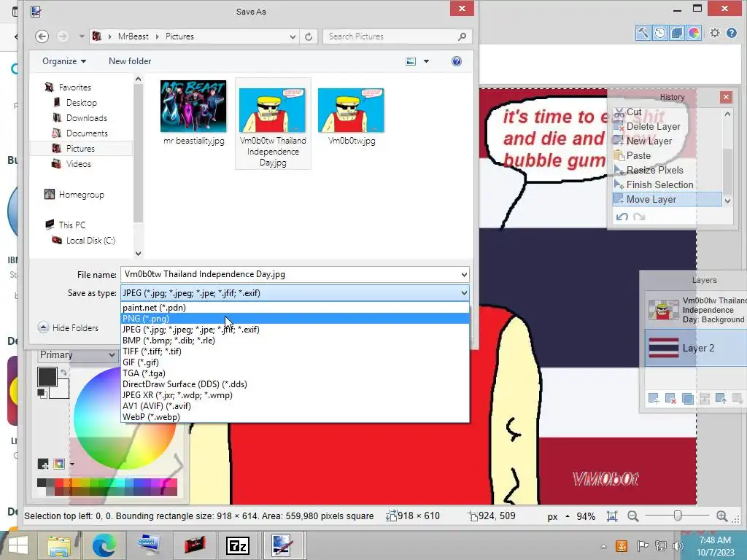Select Layer 2 in Layers panel
This screenshot has width=747, height=560.
(696, 348)
